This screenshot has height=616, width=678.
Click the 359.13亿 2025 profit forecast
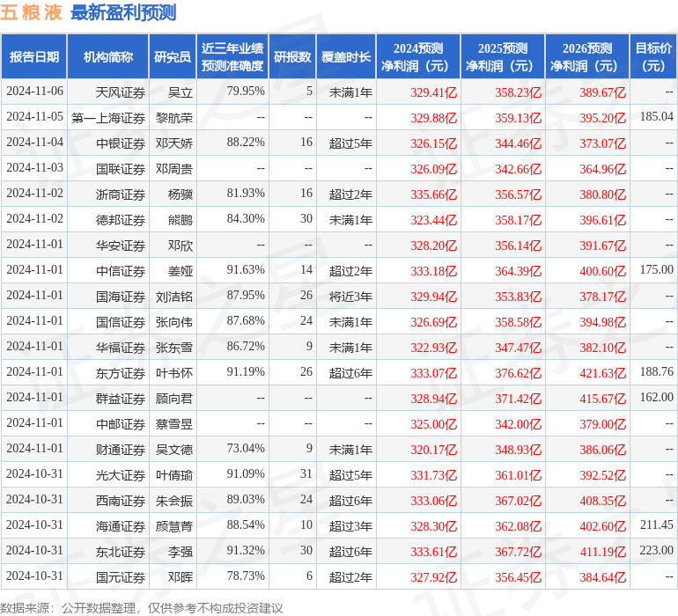click(x=518, y=118)
